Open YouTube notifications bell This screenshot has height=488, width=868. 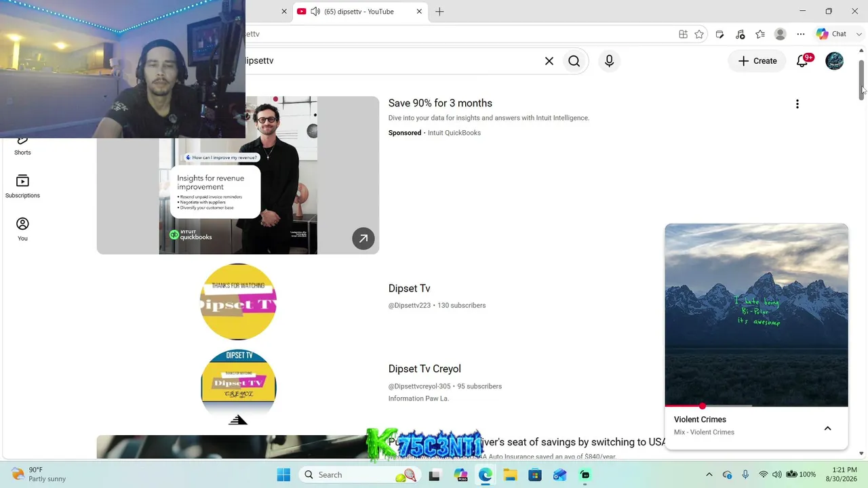point(802,61)
